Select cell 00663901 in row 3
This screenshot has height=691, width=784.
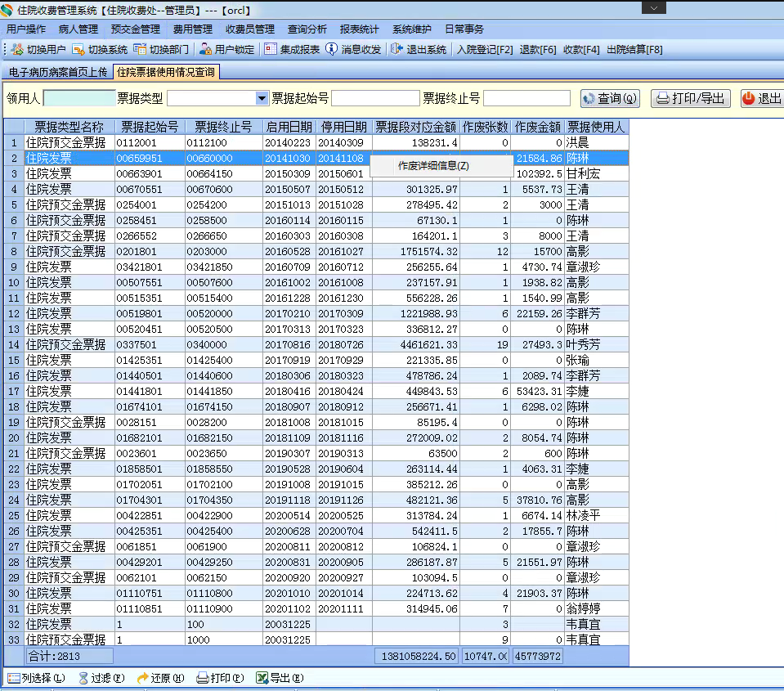pyautogui.click(x=150, y=174)
